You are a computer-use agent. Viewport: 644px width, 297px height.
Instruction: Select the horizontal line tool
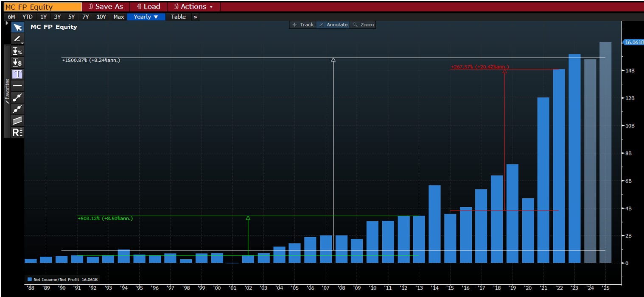tap(17, 86)
